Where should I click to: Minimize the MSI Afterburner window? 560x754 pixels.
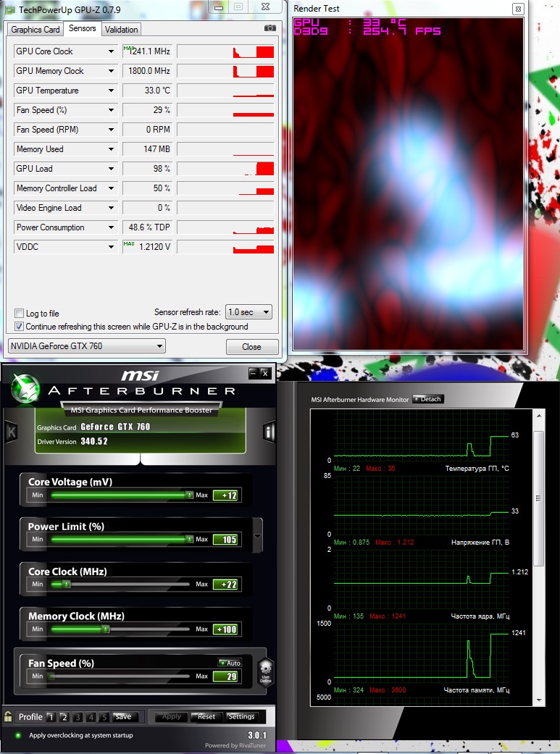(254, 373)
